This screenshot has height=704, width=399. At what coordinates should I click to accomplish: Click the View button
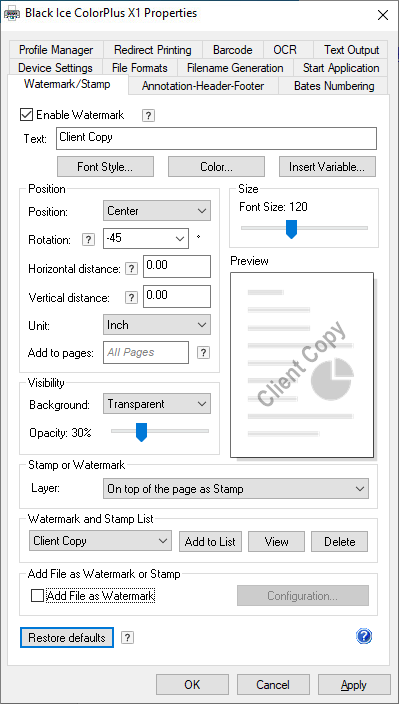276,541
